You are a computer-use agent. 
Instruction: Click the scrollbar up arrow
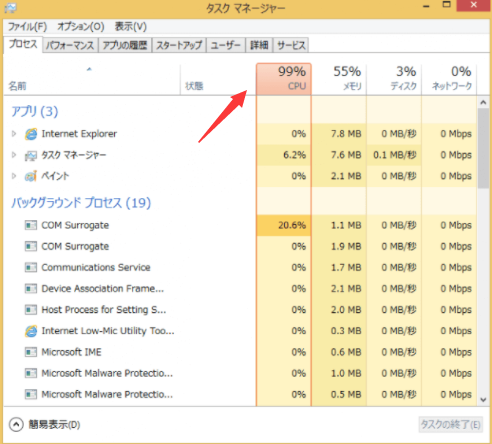483,103
